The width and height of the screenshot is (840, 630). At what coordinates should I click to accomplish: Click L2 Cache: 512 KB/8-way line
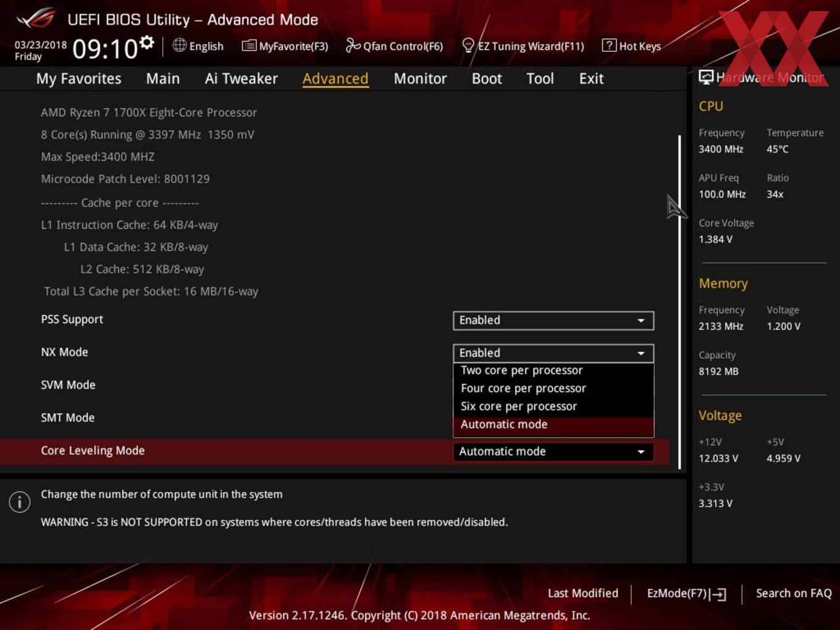[x=142, y=269]
